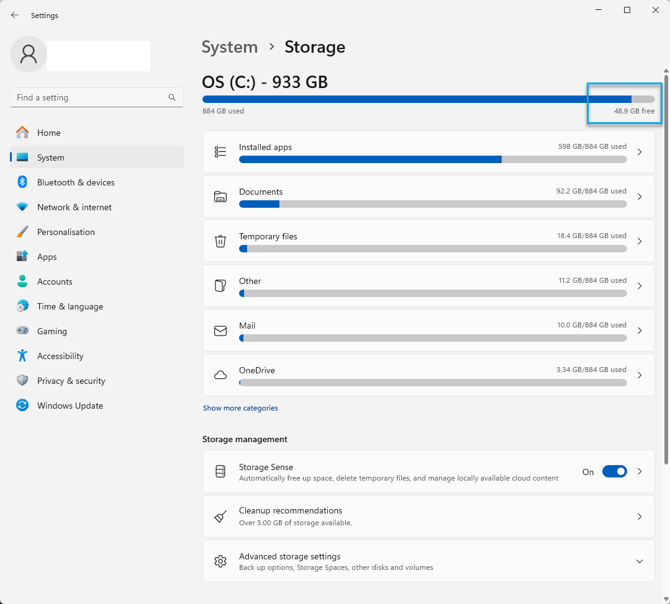This screenshot has height=604, width=670.
Task: Select Accounts in the sidebar
Action: point(97,281)
